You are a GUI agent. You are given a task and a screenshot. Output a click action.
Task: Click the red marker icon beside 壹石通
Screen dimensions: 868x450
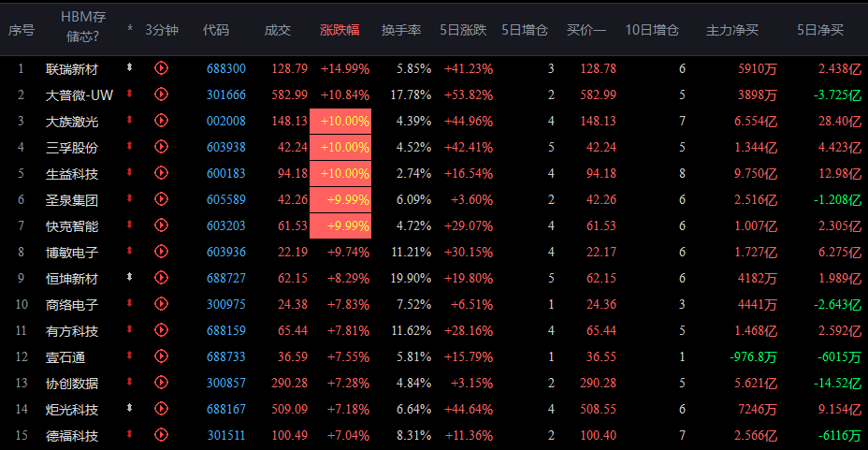(x=129, y=355)
